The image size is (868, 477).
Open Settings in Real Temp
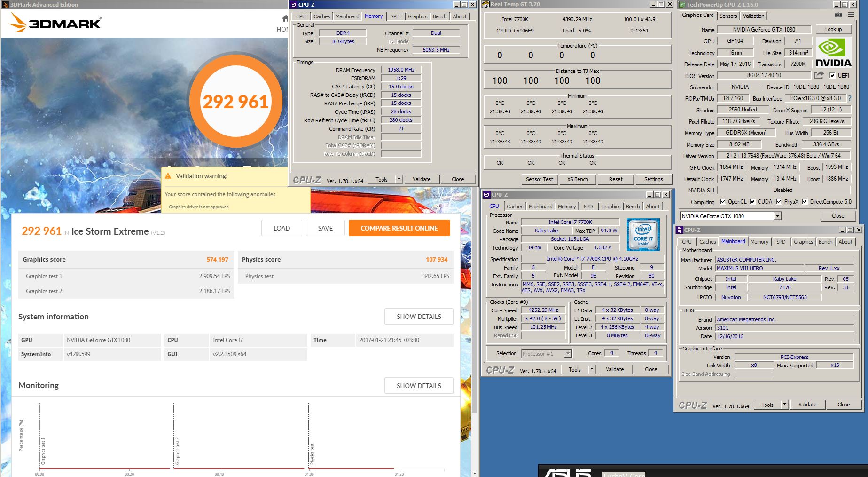point(653,179)
